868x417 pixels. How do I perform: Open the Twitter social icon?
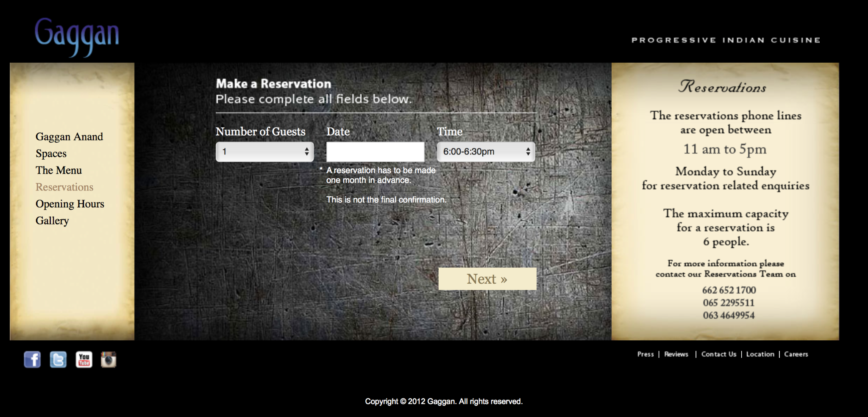(x=58, y=360)
